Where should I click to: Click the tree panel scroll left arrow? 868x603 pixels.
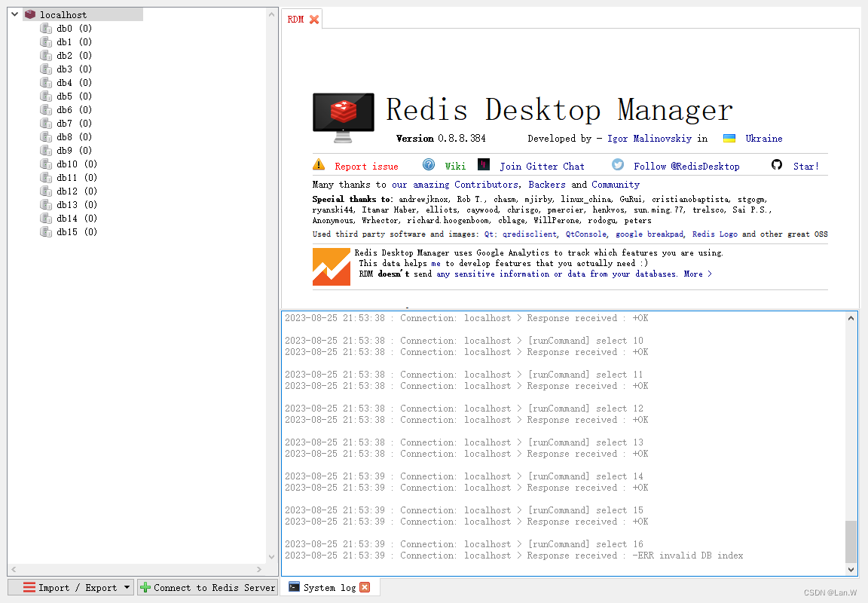click(x=14, y=569)
